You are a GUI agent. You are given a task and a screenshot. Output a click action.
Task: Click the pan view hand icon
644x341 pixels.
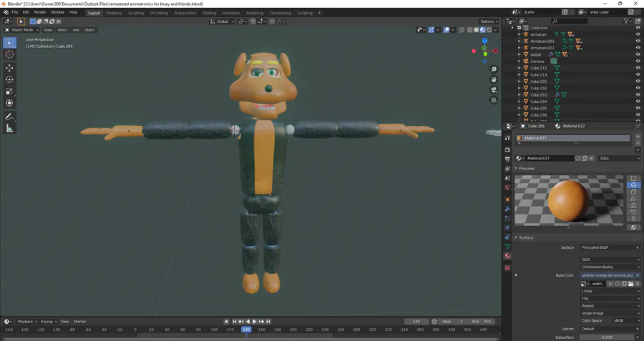coord(494,79)
